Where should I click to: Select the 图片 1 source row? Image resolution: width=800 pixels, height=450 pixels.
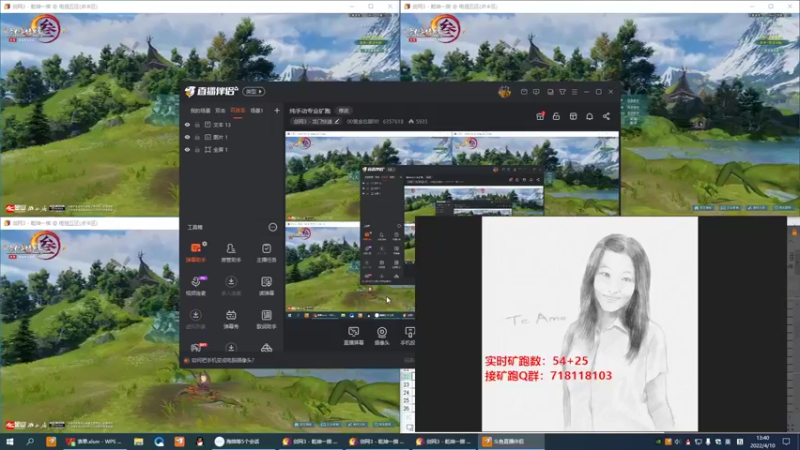point(232,137)
